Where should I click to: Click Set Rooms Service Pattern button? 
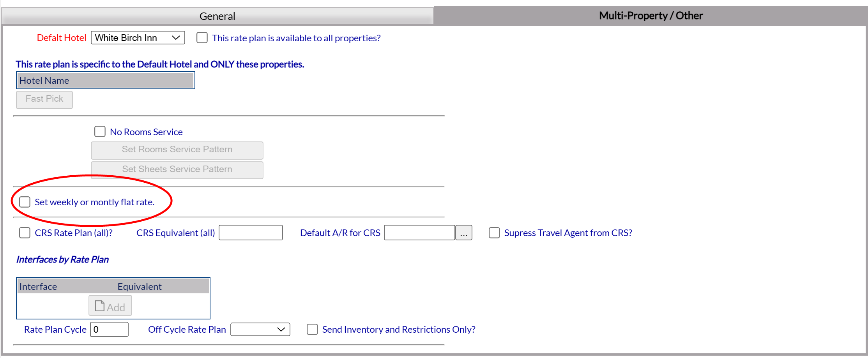pyautogui.click(x=177, y=150)
